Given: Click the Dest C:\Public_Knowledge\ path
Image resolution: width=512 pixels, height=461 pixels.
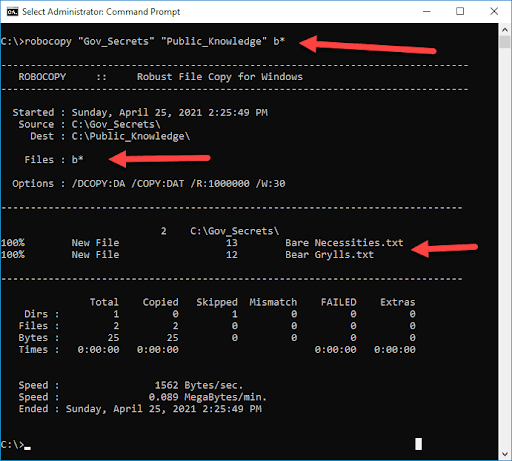Looking at the screenshot, I should click(131, 136).
